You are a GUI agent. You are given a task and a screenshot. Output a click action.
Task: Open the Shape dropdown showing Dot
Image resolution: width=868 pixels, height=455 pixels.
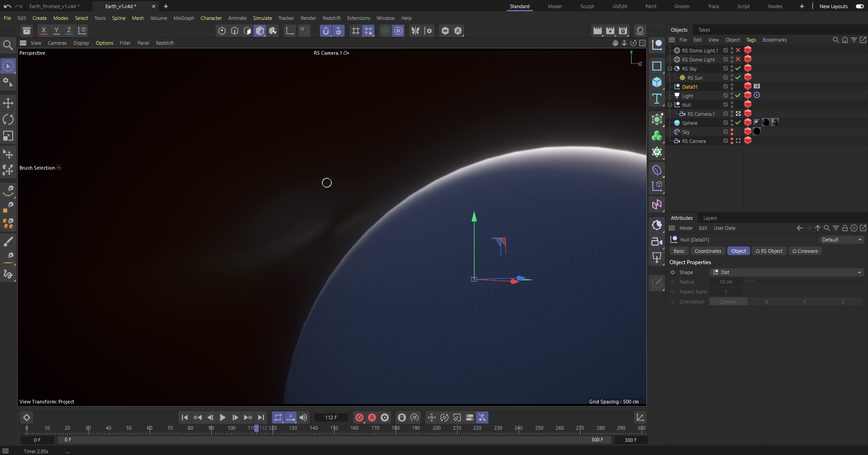point(787,272)
